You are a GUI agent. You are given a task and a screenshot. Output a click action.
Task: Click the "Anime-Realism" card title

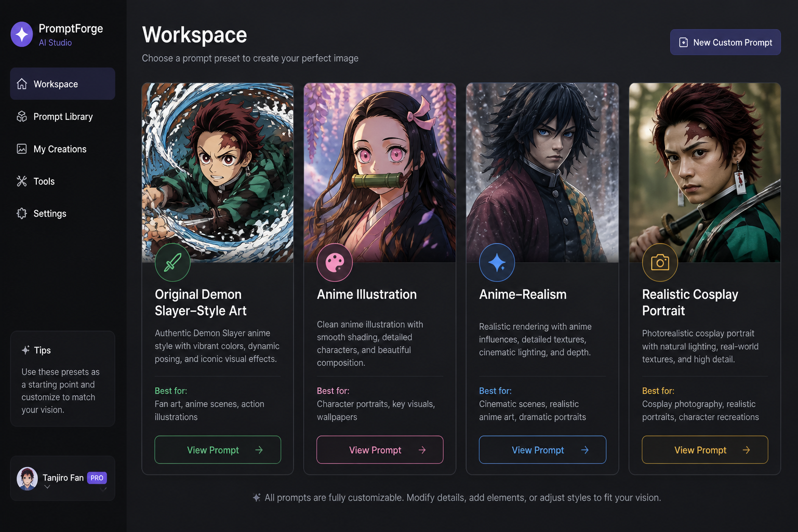tap(523, 295)
